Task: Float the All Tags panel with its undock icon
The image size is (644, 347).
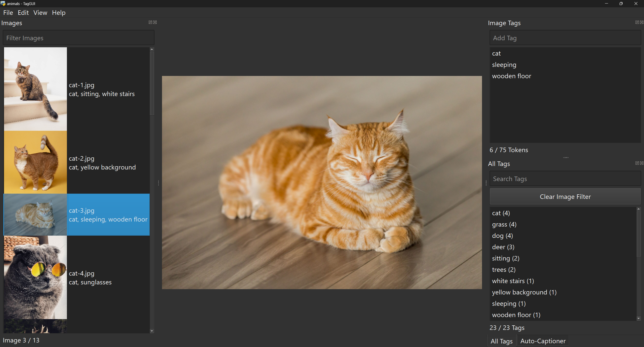Action: 637,163
